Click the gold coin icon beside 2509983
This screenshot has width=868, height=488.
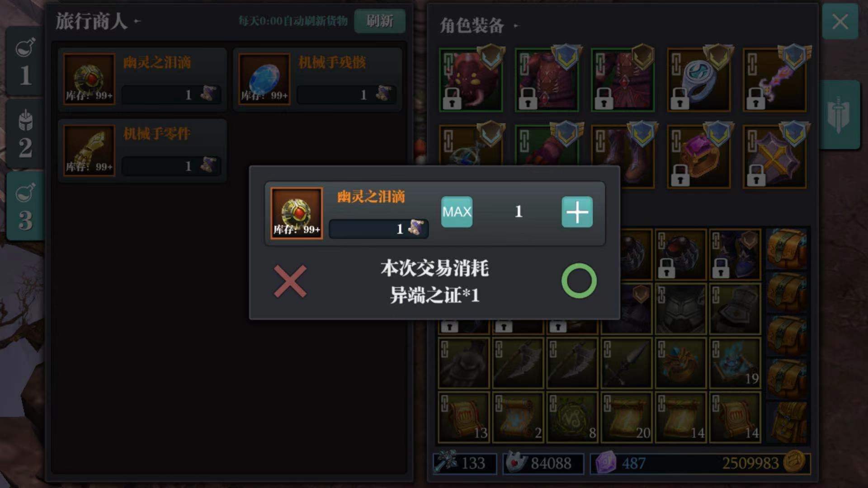(794, 462)
